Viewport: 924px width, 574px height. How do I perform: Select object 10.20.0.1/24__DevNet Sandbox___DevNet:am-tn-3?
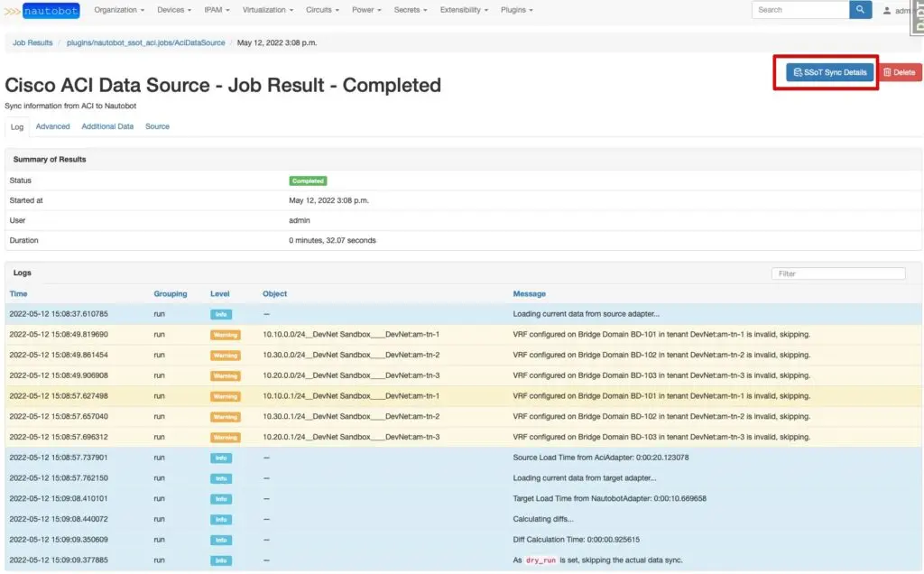click(351, 437)
